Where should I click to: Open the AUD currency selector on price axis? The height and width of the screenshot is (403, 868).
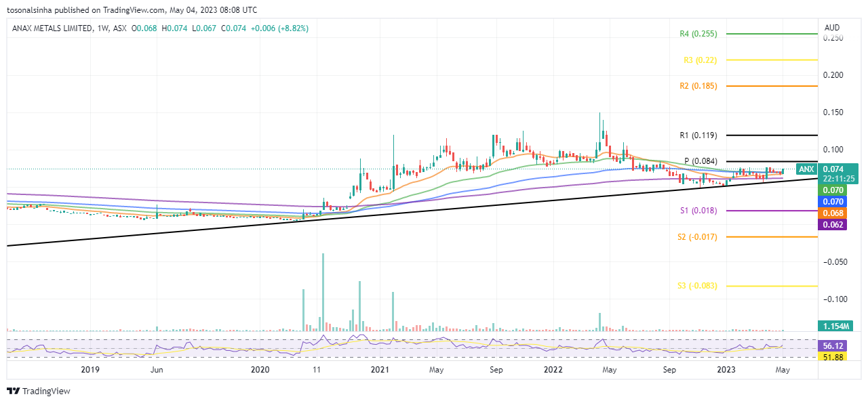(x=831, y=28)
